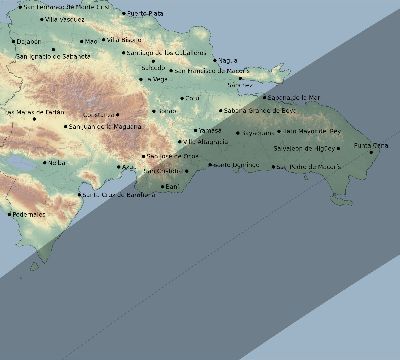The image size is (400, 360).
Task: Click the Villa Vásquez label
Action: (x=64, y=20)
